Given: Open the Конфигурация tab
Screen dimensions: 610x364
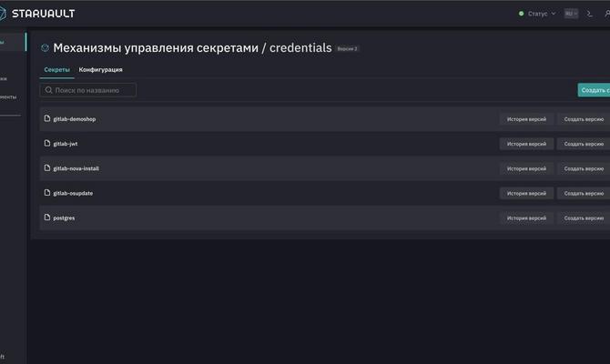Looking at the screenshot, I should pyautogui.click(x=100, y=69).
